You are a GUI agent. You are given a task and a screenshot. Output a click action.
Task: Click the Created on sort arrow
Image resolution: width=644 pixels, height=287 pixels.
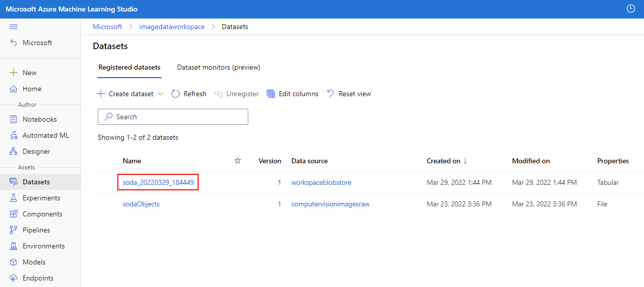click(x=465, y=161)
